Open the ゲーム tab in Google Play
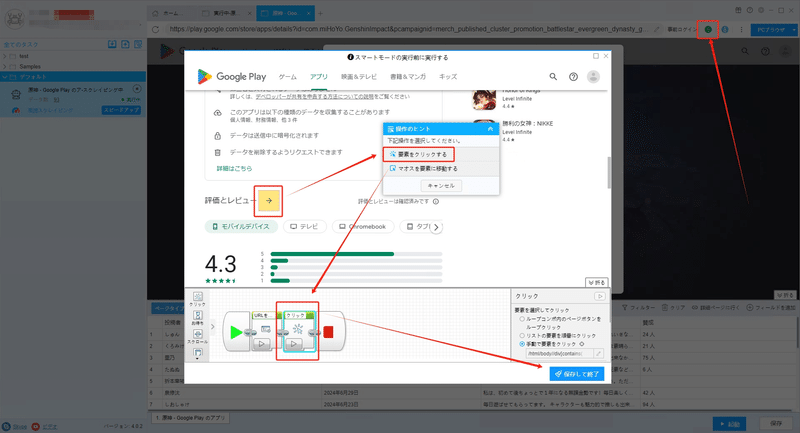The image size is (800, 433). (x=288, y=77)
